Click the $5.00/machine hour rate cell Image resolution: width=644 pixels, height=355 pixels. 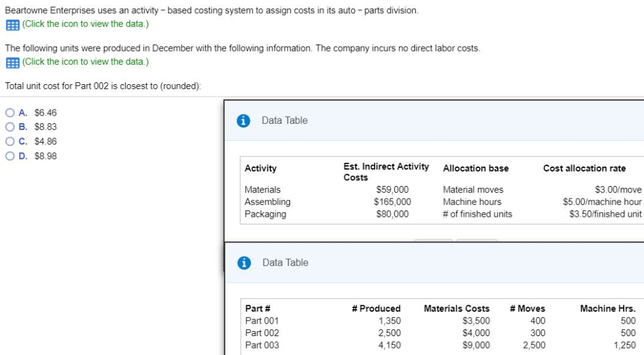(602, 202)
